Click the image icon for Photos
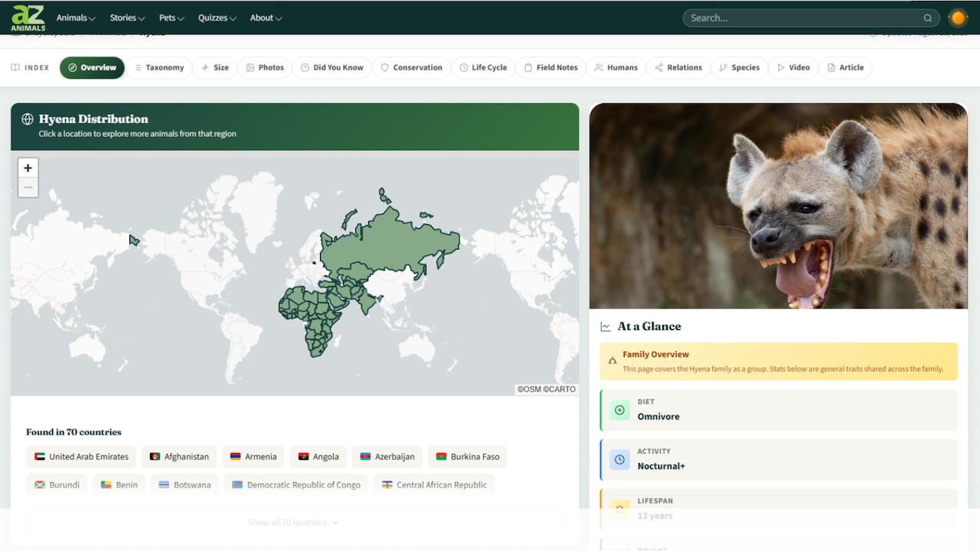 click(x=250, y=67)
